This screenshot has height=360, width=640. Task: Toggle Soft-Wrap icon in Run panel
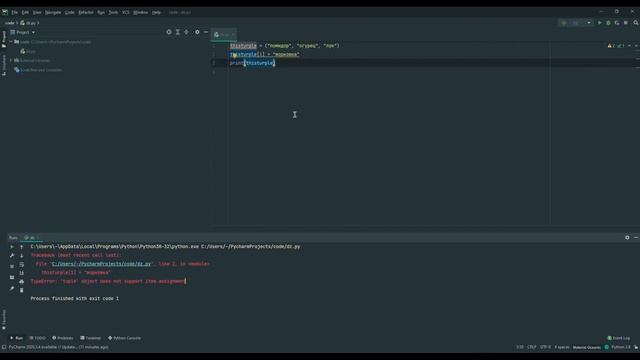[x=22, y=264]
